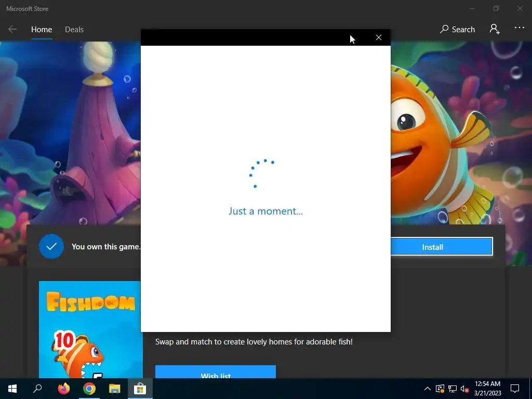Image resolution: width=532 pixels, height=399 pixels.
Task: Close the Just a moment dialog
Action: 379,37
